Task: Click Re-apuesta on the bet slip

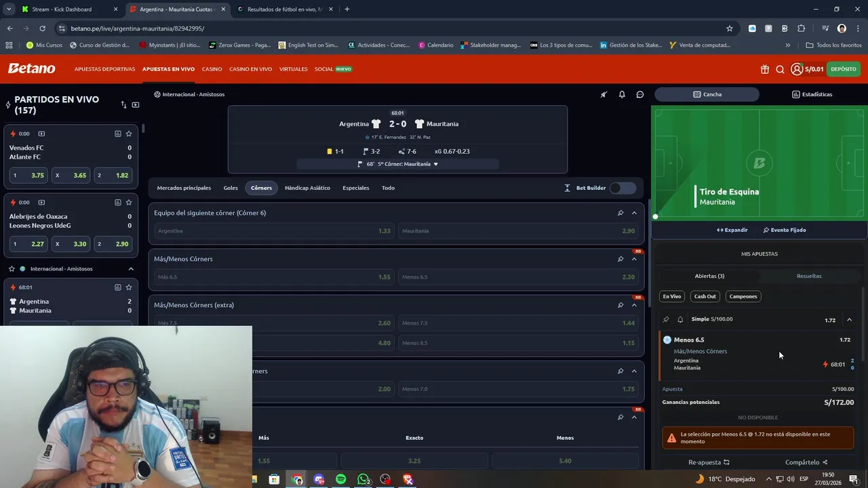Action: coord(709,462)
